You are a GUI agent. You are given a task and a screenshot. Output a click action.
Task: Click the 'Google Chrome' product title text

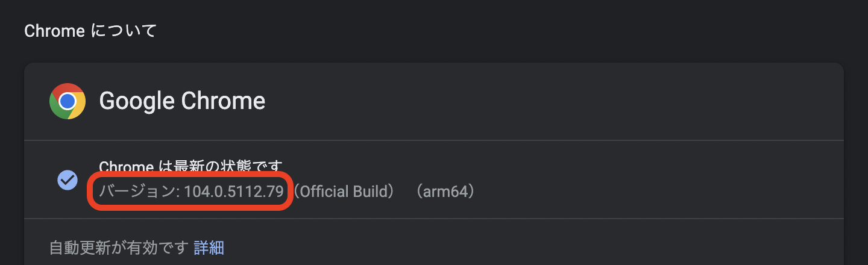pos(182,101)
